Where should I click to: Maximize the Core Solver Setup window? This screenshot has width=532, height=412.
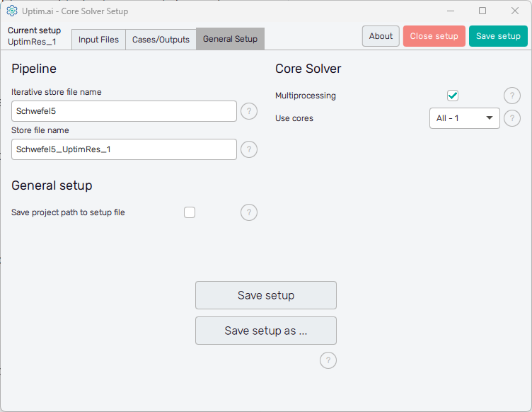(x=482, y=11)
